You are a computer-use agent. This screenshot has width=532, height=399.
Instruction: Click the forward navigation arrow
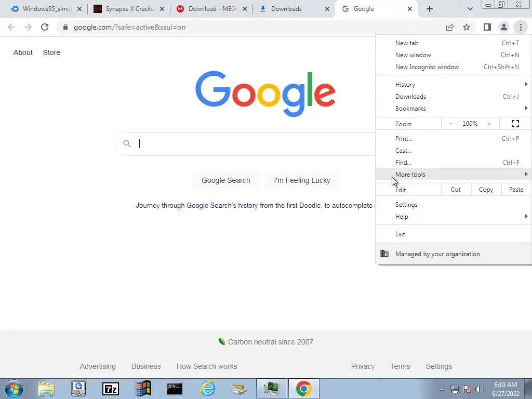click(x=28, y=27)
